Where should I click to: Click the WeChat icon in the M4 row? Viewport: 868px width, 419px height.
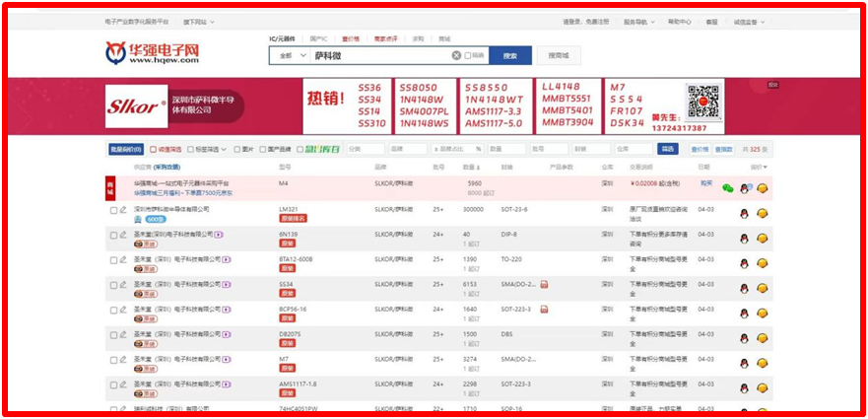point(728,187)
